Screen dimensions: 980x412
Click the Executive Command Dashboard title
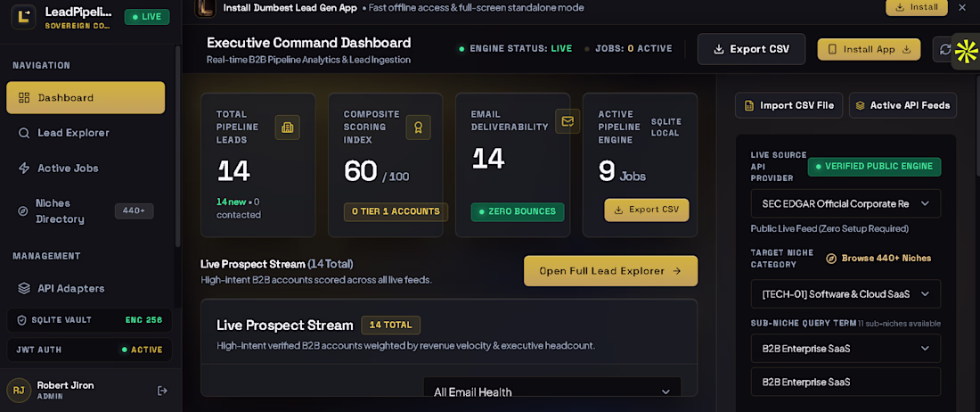click(309, 43)
